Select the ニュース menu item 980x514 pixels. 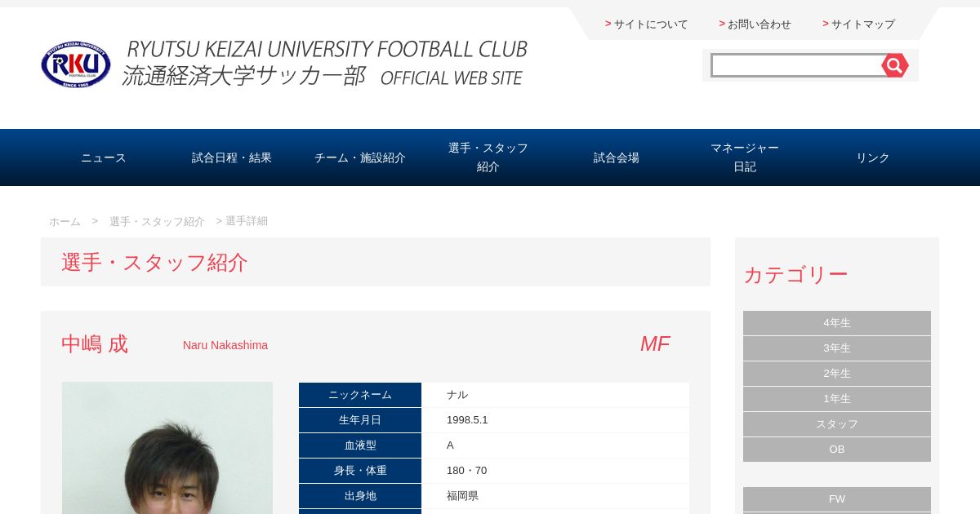(104, 157)
